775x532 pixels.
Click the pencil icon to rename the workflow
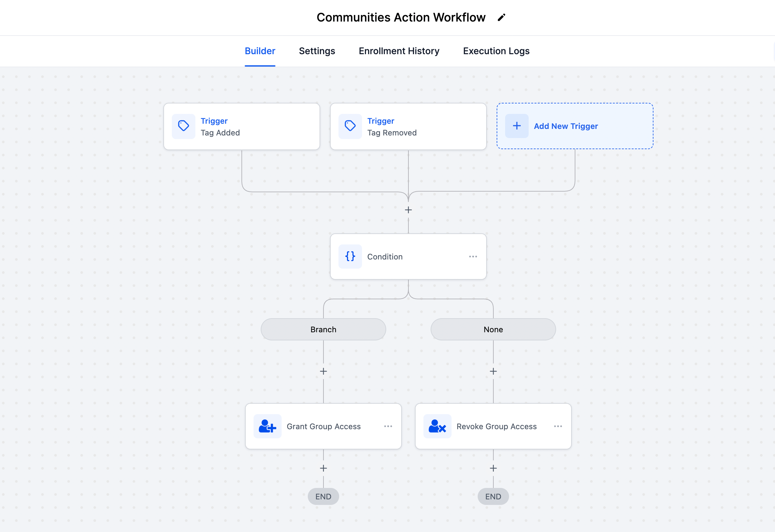point(501,17)
